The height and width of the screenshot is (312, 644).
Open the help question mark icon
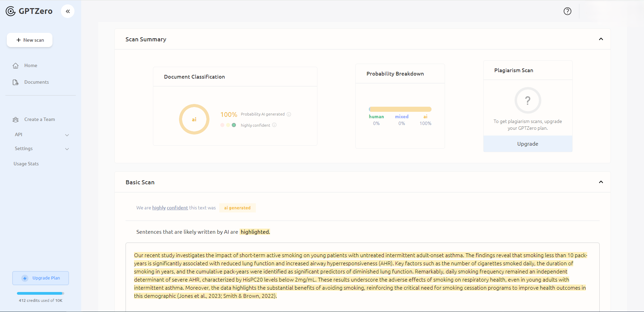(x=567, y=11)
